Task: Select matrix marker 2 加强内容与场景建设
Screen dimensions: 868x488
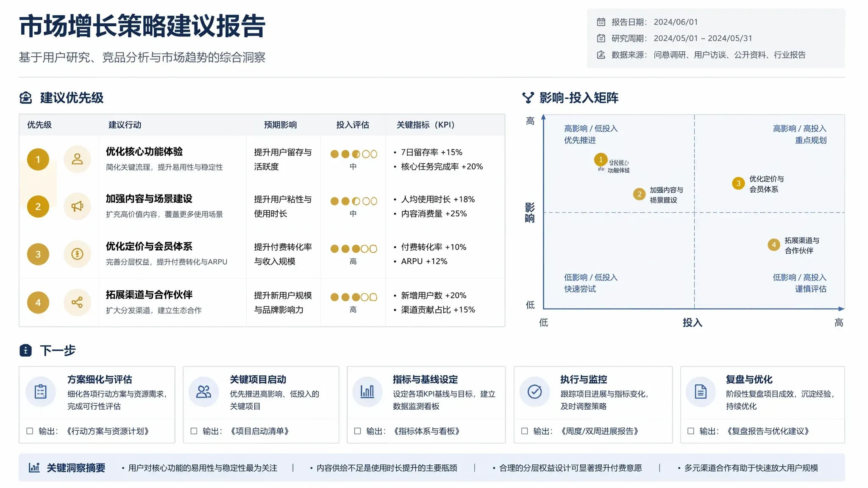Action: pos(639,194)
